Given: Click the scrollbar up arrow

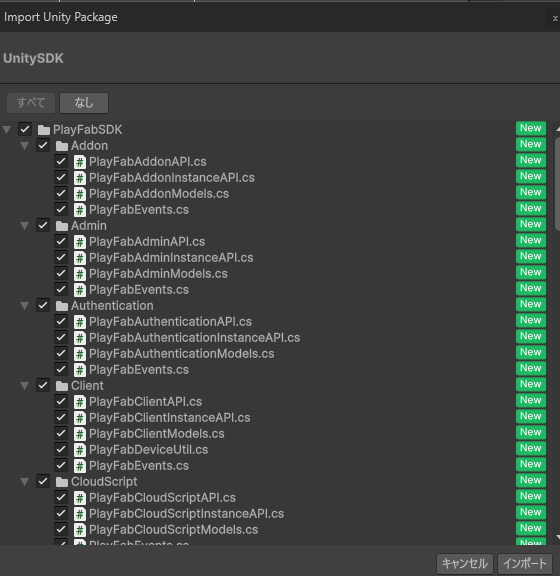Looking at the screenshot, I should (x=558, y=129).
